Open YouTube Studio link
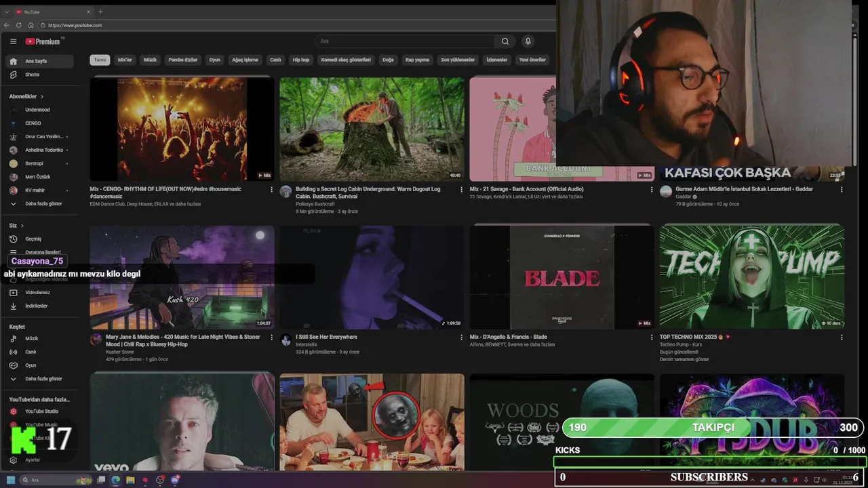The height and width of the screenshot is (488, 868). click(40, 411)
